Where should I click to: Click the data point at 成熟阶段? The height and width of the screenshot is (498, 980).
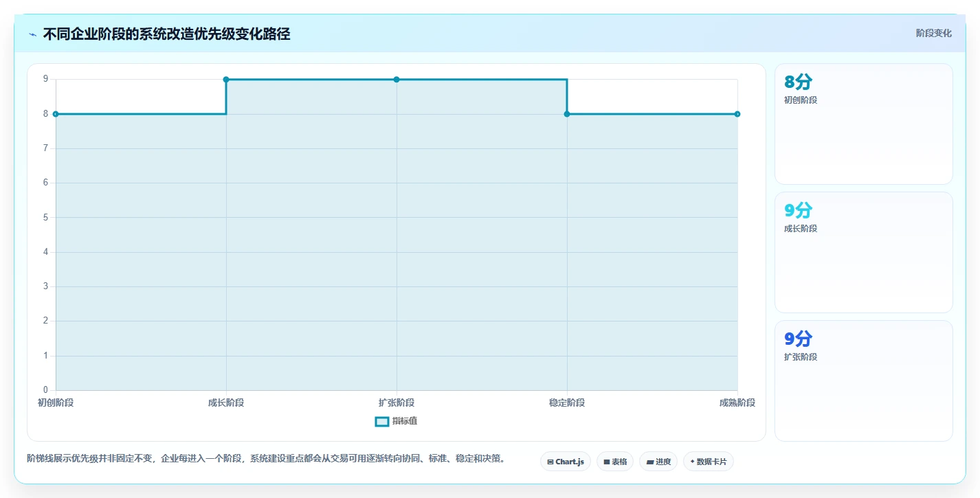737,114
